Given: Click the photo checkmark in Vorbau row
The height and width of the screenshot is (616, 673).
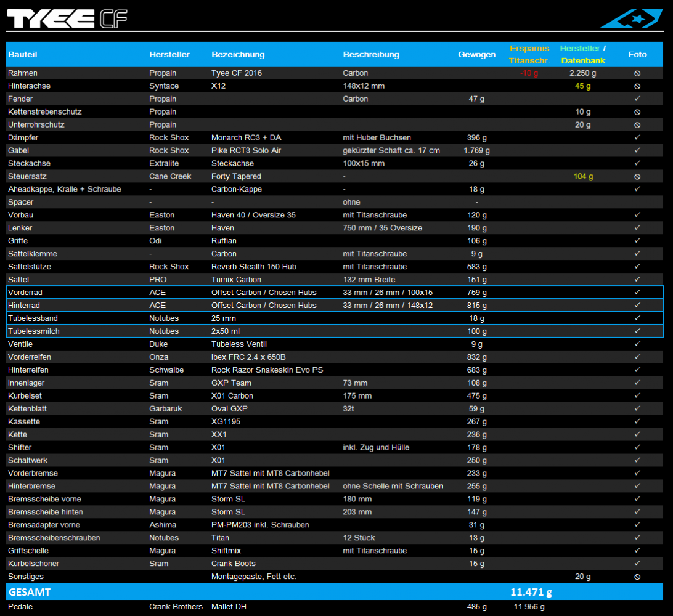Looking at the screenshot, I should (x=637, y=214).
